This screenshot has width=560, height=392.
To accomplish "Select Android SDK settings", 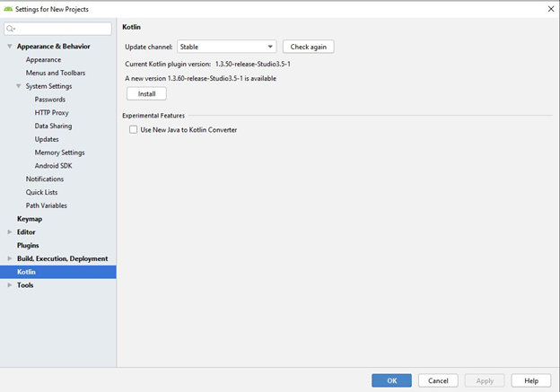I will point(53,166).
